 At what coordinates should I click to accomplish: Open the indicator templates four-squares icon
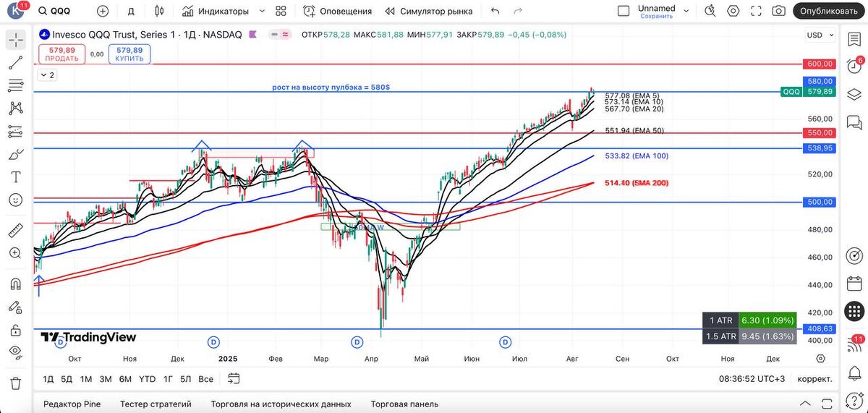281,11
